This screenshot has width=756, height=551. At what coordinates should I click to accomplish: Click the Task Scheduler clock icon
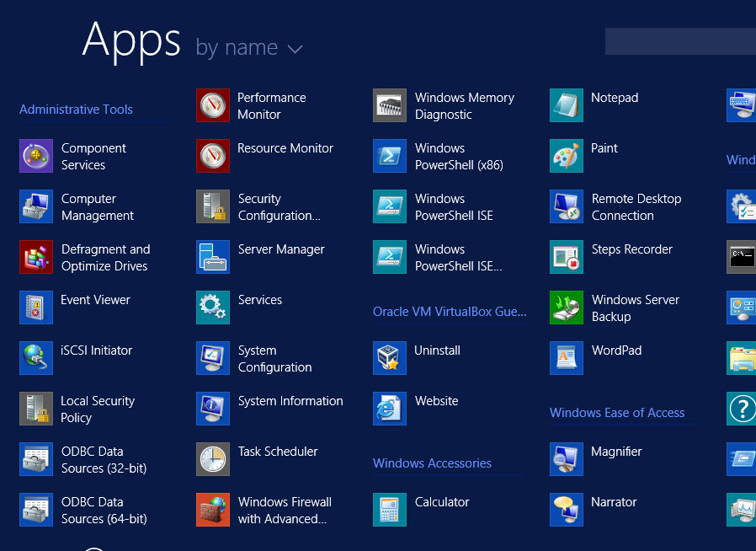(x=213, y=460)
